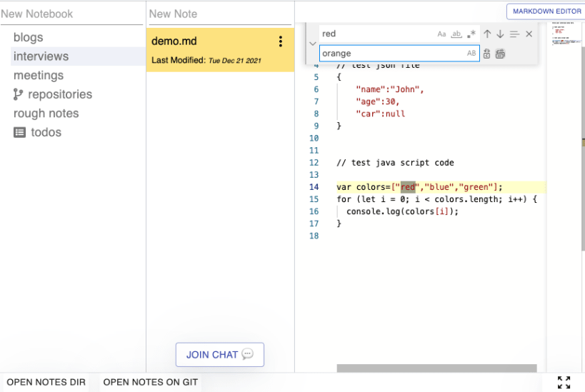585x392 pixels.
Task: Close the find and replace widget
Action: click(x=529, y=34)
